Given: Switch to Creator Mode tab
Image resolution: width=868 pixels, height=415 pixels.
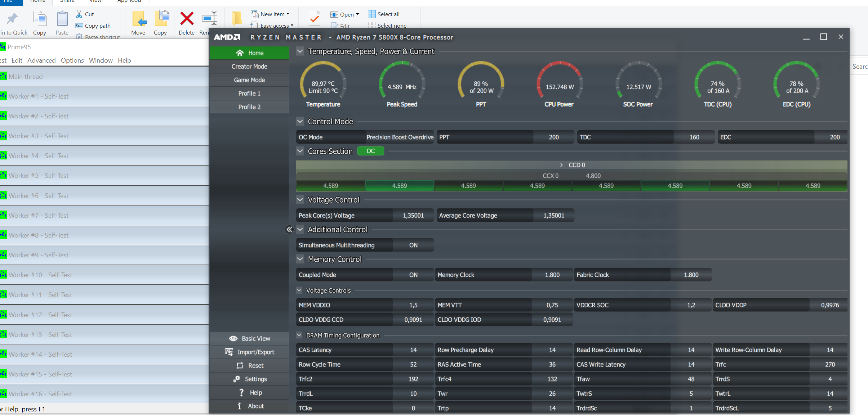Looking at the screenshot, I should (x=249, y=67).
